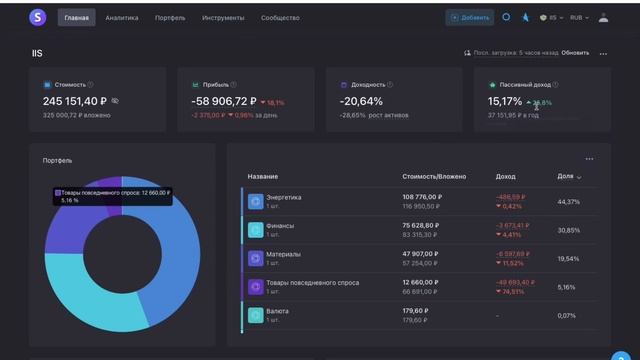The height and width of the screenshot is (360, 640).
Task: Open the IIS portfolio selector dropdown
Action: tap(551, 18)
